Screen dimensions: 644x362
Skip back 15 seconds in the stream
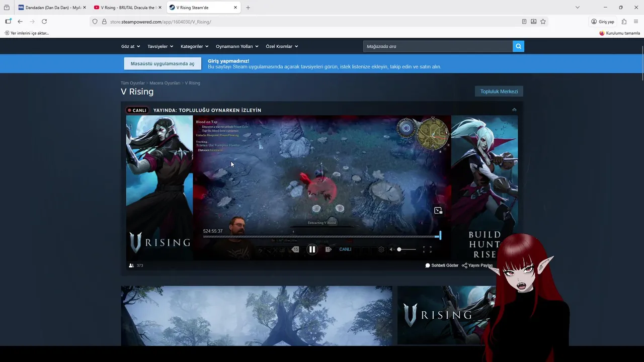295,249
